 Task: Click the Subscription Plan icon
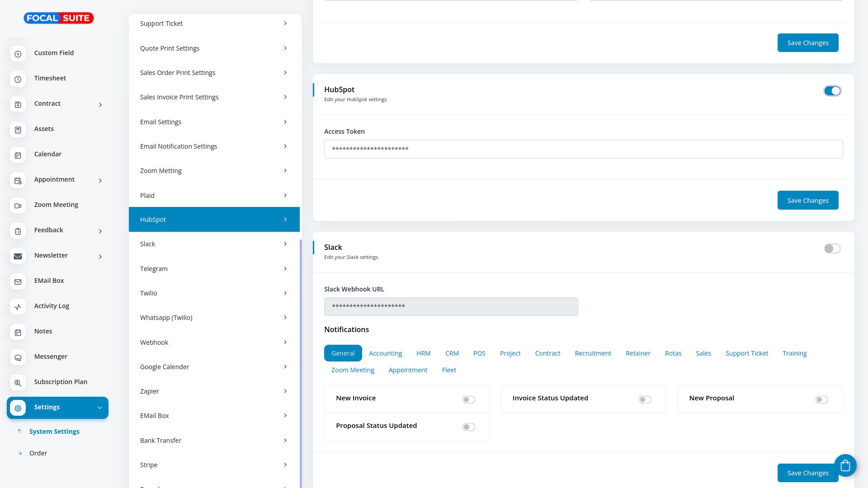[18, 383]
